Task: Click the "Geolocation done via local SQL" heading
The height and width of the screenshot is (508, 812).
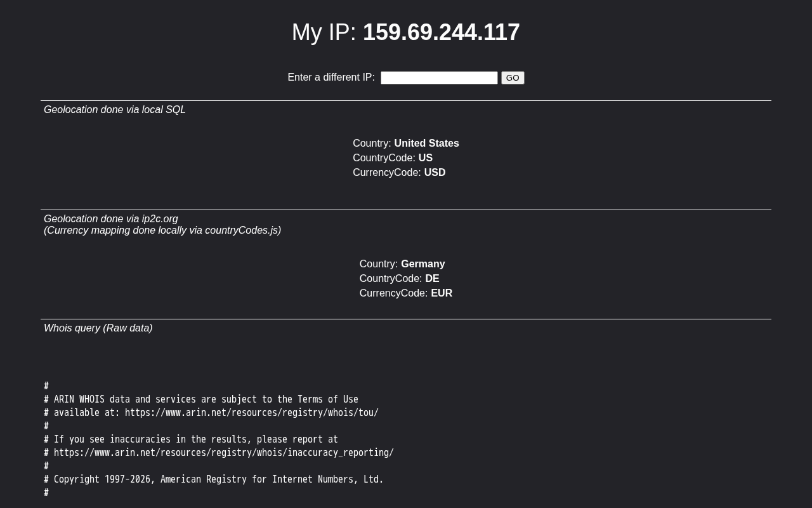Action: (x=115, y=110)
